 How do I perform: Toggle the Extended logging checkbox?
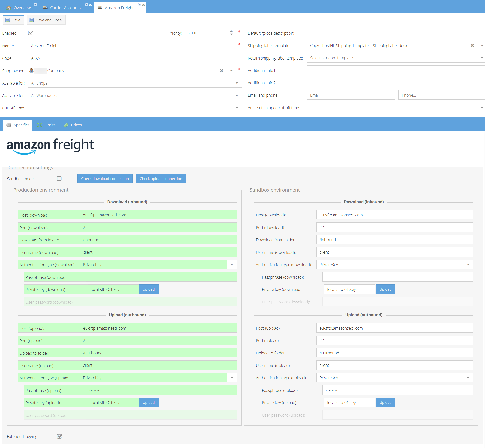click(59, 436)
